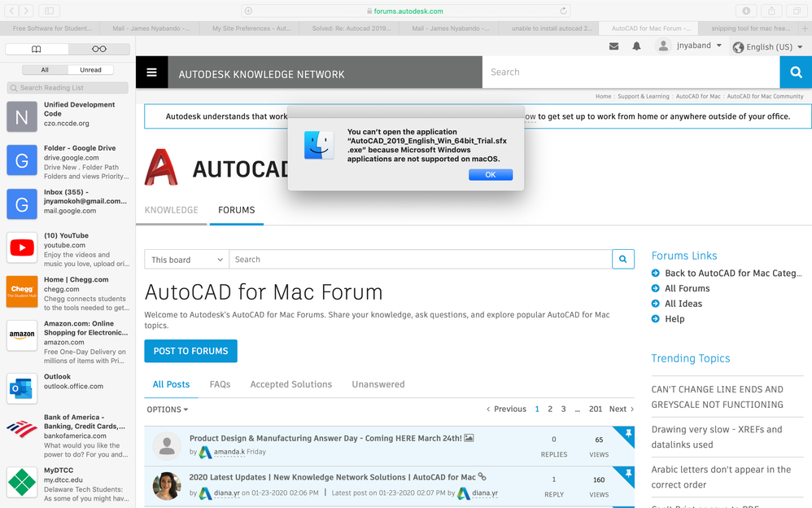Open the YouTube reading list item icon
This screenshot has width=812, height=508.
tap(22, 247)
